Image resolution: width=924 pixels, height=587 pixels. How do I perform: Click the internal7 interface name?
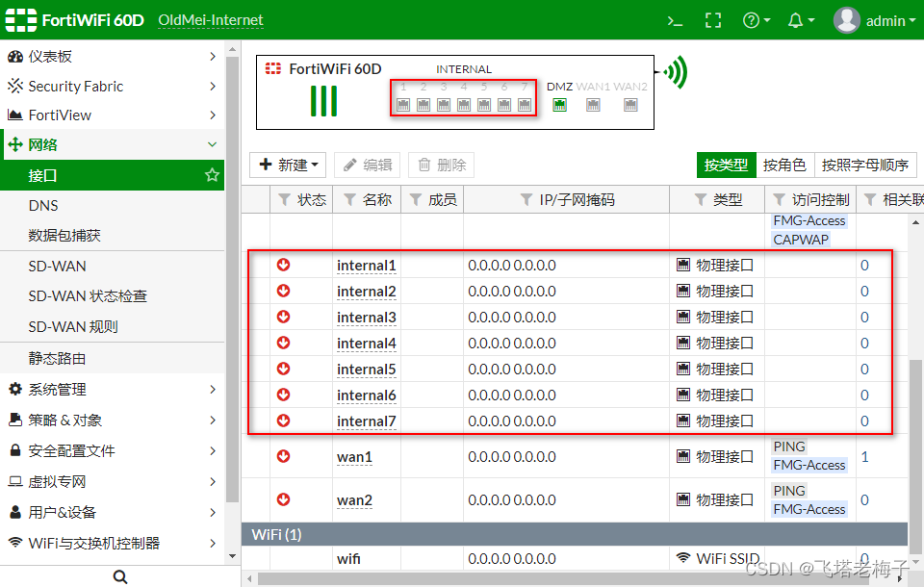click(367, 421)
